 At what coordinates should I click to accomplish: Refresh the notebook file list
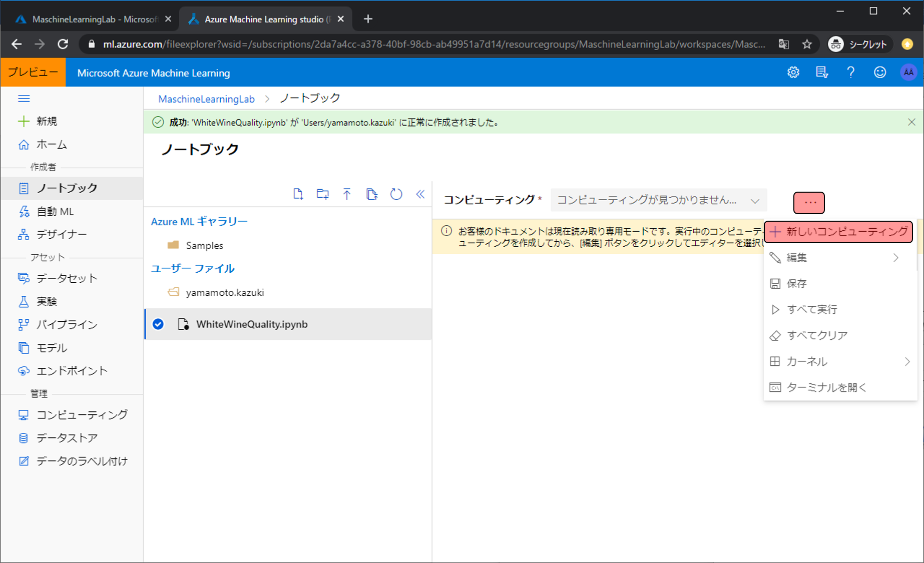[396, 194]
